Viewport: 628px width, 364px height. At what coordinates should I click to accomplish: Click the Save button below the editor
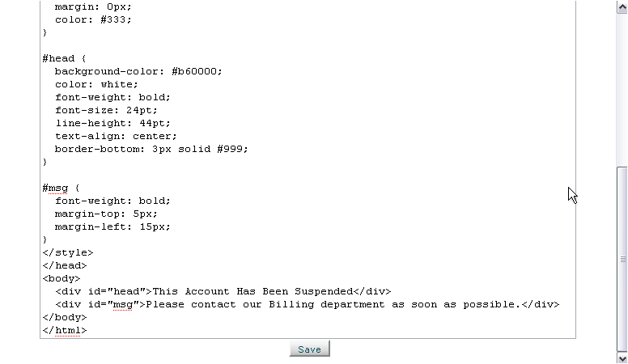pos(310,349)
